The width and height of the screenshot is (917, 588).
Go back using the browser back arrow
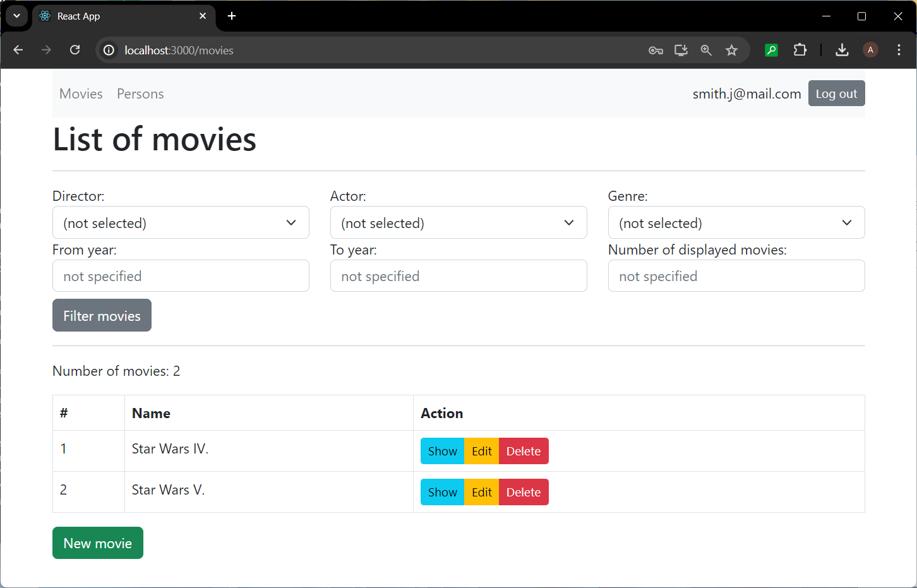pyautogui.click(x=18, y=50)
